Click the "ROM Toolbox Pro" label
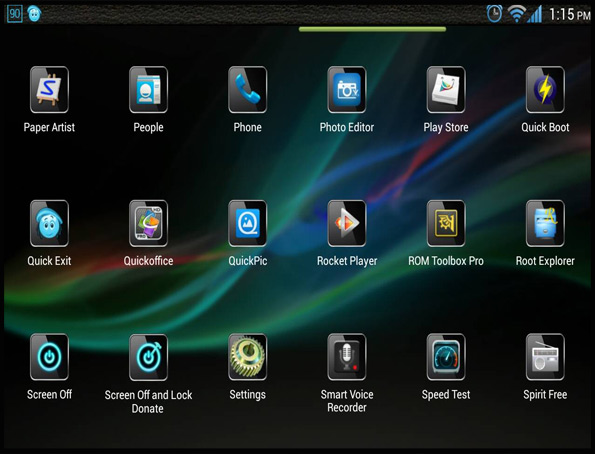Image resolution: width=595 pixels, height=454 pixels. pos(446,261)
